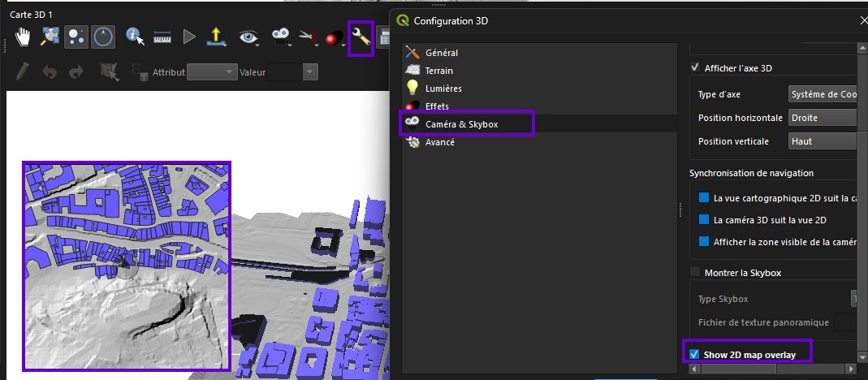Click the 2D map overlay thumbnail
The height and width of the screenshot is (380, 868).
pos(126,266)
